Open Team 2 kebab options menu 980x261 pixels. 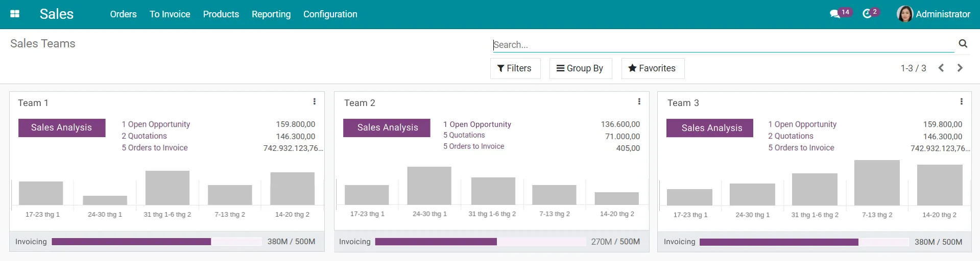(639, 101)
